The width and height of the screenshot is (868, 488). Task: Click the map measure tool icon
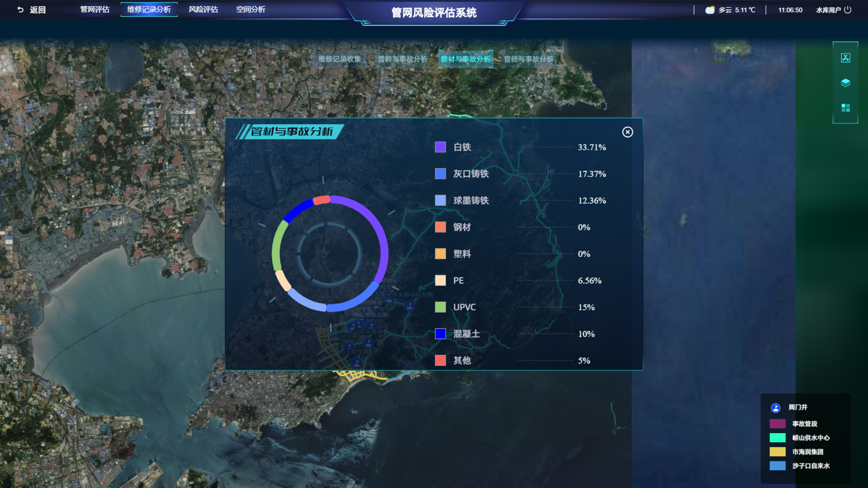point(845,58)
